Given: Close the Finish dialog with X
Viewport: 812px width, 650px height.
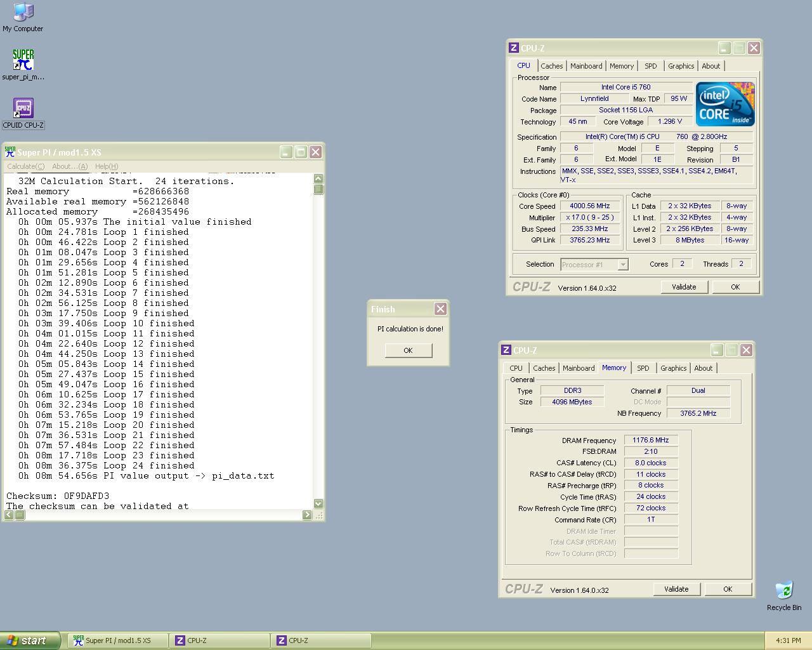Looking at the screenshot, I should (440, 308).
